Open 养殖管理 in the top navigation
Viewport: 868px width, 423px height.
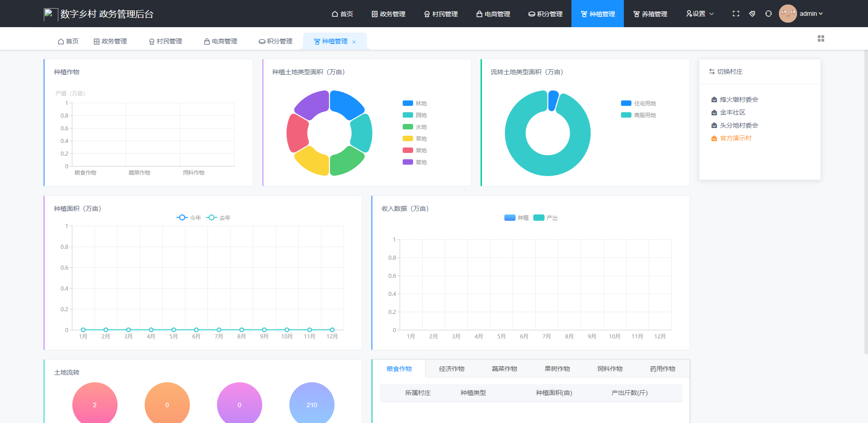pos(650,14)
